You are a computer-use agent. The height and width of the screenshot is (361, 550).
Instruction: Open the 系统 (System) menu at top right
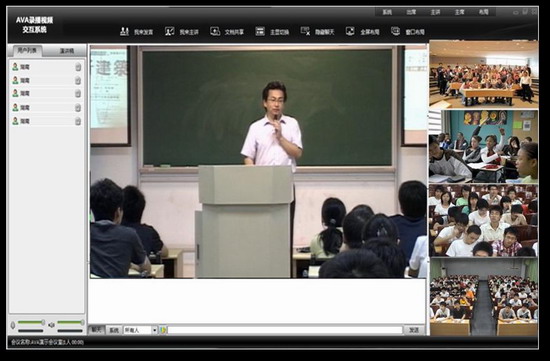pos(387,12)
